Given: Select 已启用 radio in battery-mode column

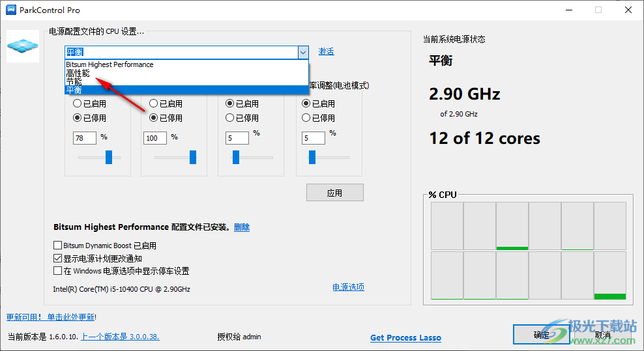Looking at the screenshot, I should coord(306,104).
